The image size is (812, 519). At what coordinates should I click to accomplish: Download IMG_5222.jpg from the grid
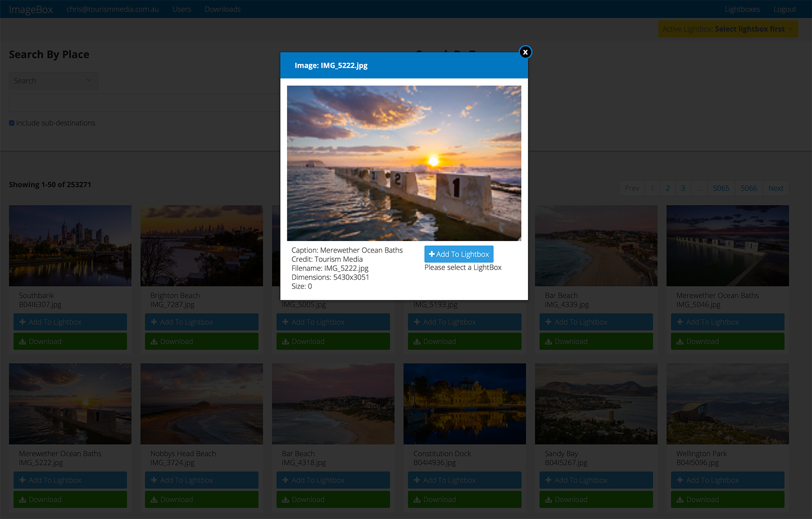coord(70,500)
